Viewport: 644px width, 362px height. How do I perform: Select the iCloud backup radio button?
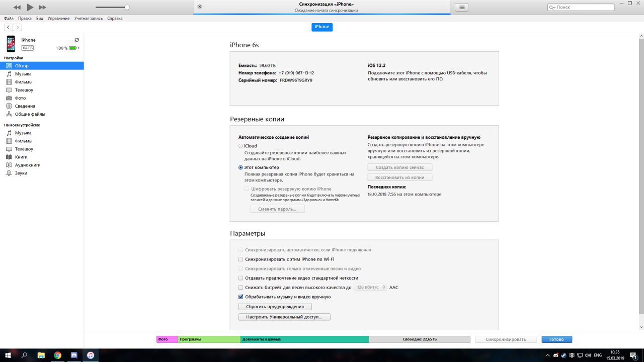240,146
